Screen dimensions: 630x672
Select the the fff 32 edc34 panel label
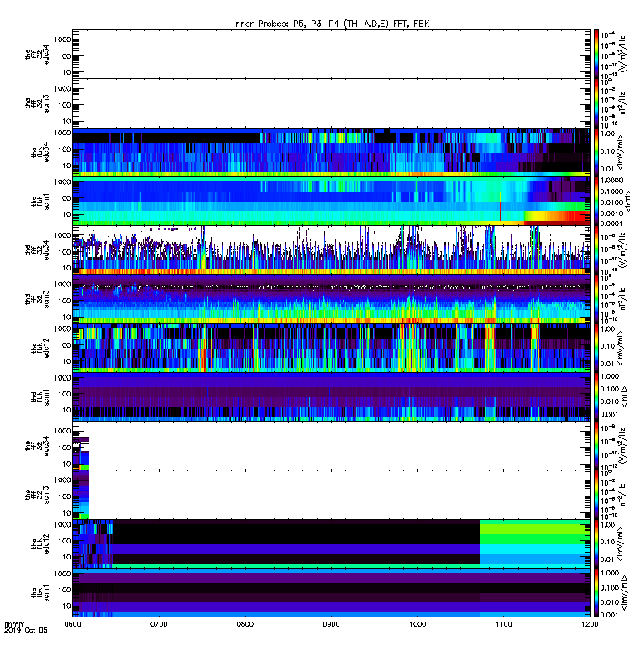click(x=37, y=446)
